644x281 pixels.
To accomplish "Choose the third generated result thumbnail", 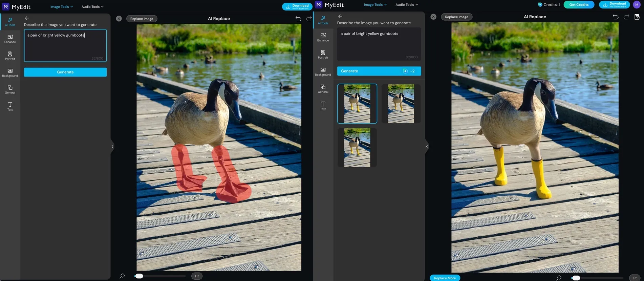I will (357, 147).
